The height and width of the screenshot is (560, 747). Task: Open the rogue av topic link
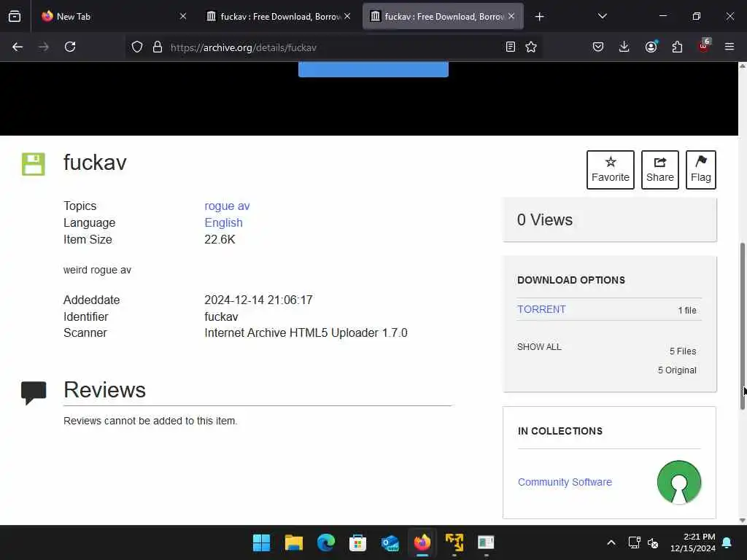tap(227, 206)
